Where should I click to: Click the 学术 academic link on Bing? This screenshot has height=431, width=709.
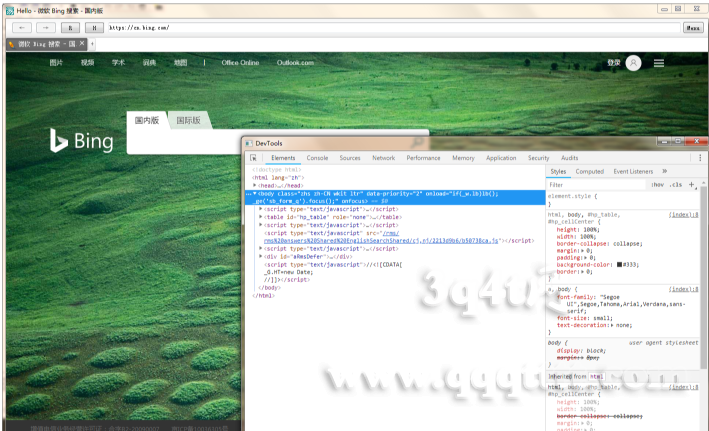point(118,62)
